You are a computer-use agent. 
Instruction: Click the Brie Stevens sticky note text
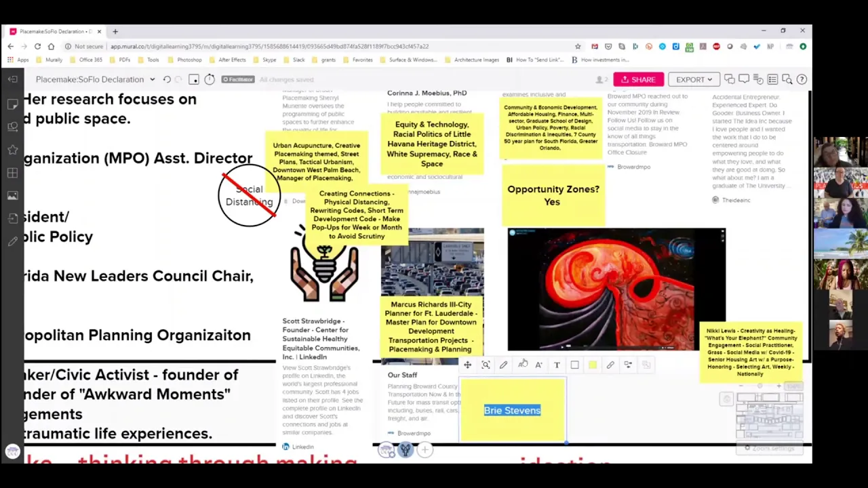pyautogui.click(x=512, y=410)
